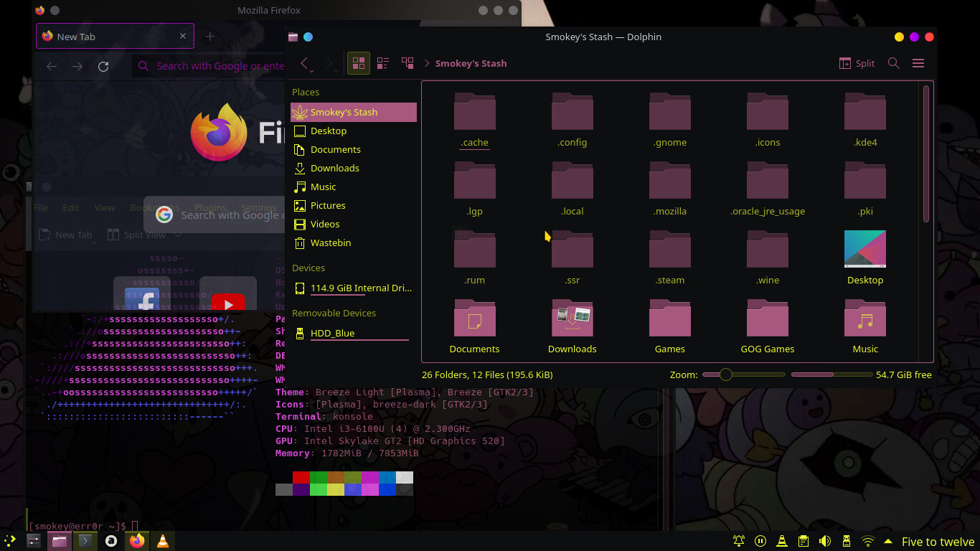Image resolution: width=980 pixels, height=551 pixels.
Task: Select the .icons folder
Action: coord(767,121)
